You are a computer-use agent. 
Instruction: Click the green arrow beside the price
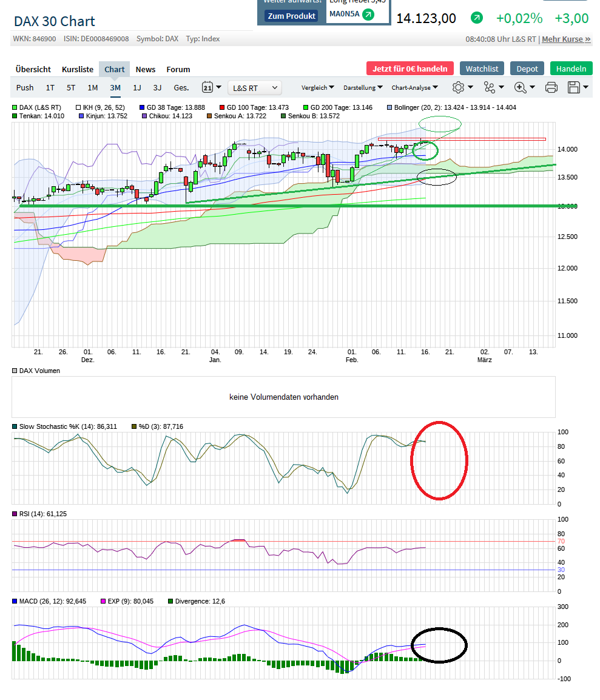(477, 18)
